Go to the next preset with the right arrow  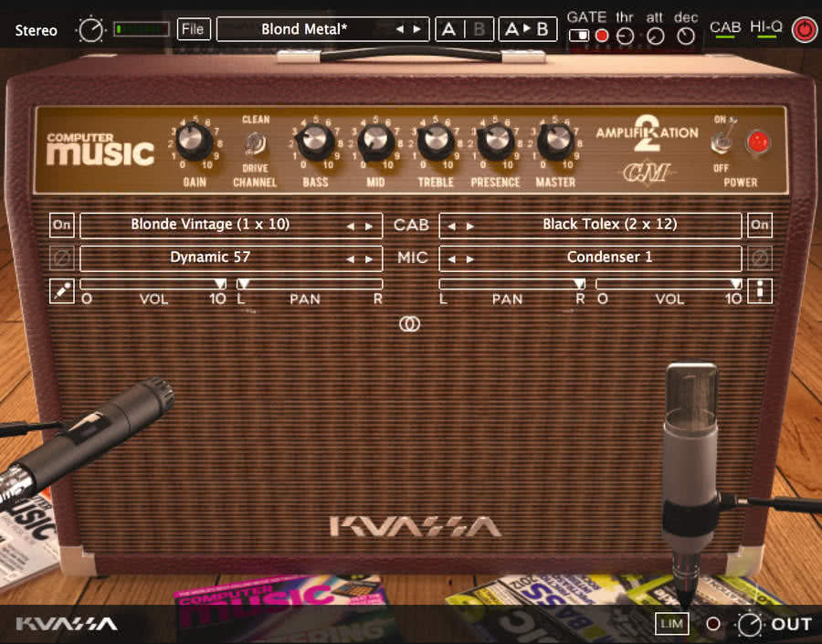click(x=416, y=29)
